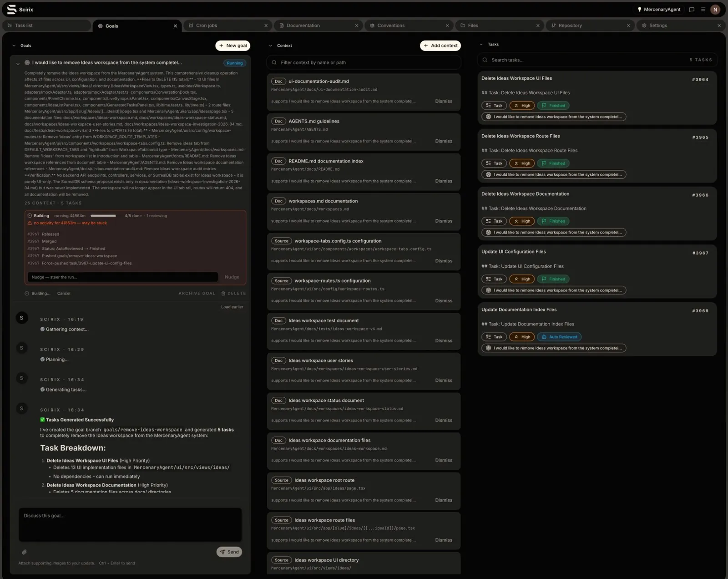Image resolution: width=728 pixels, height=579 pixels.
Task: Click the warning icon beside no activity message
Action: 30,223
